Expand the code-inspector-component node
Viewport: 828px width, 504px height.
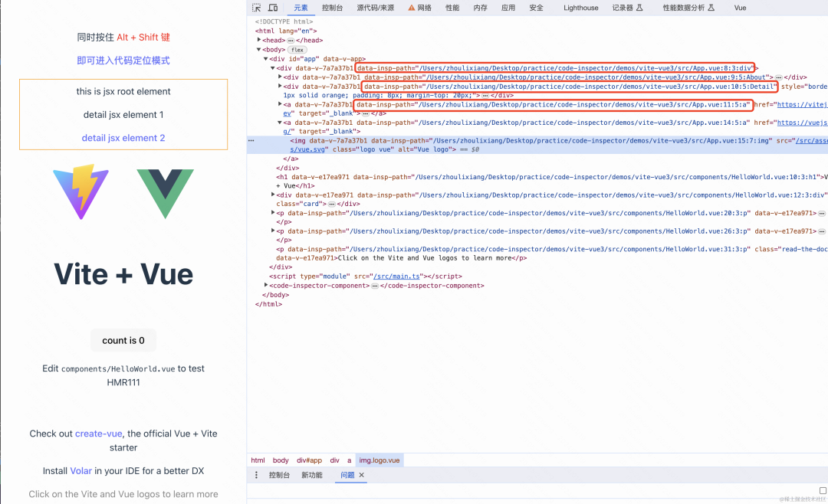coord(266,286)
